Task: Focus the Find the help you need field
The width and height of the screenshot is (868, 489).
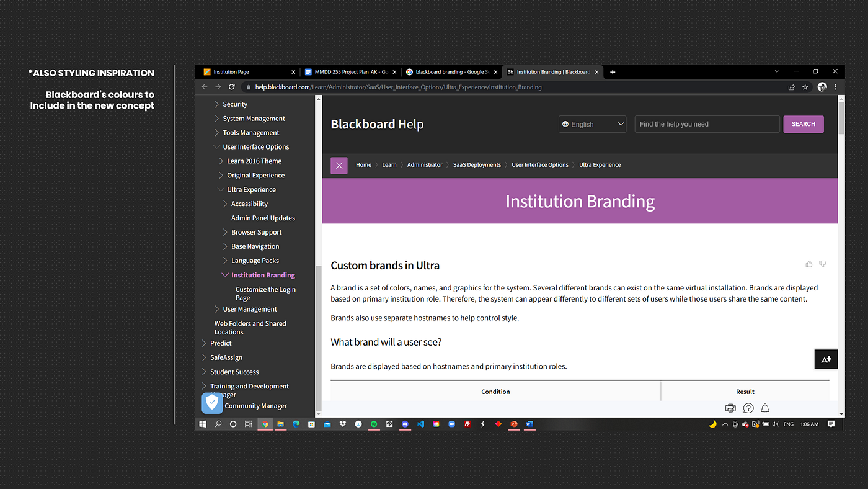Action: point(707,124)
